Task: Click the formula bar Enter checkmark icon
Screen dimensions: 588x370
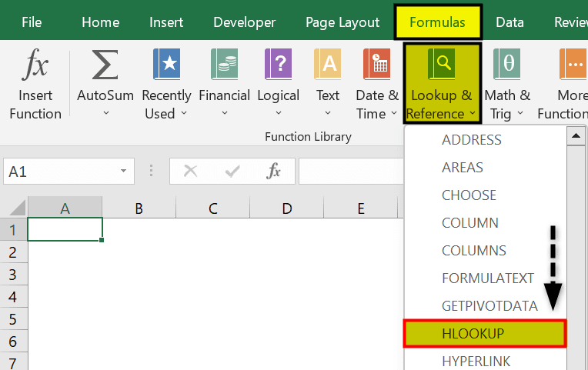Action: click(x=232, y=172)
